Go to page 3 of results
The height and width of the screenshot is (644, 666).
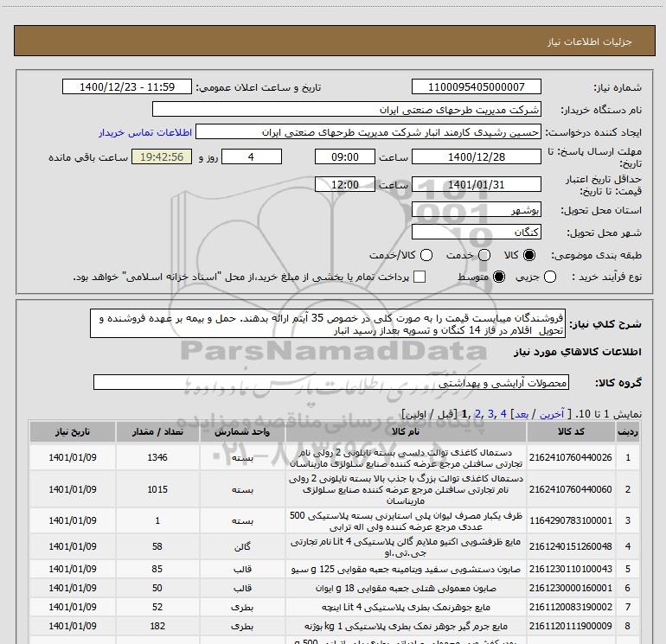tap(490, 414)
